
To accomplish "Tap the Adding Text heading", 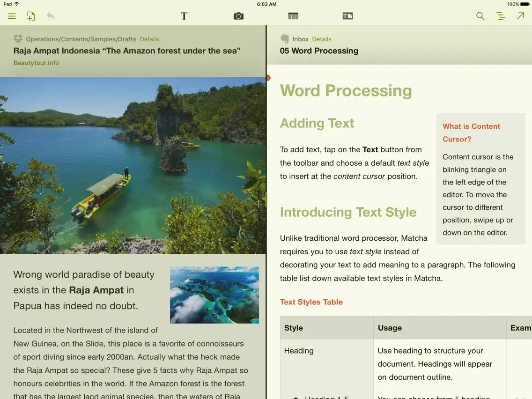I will [317, 123].
